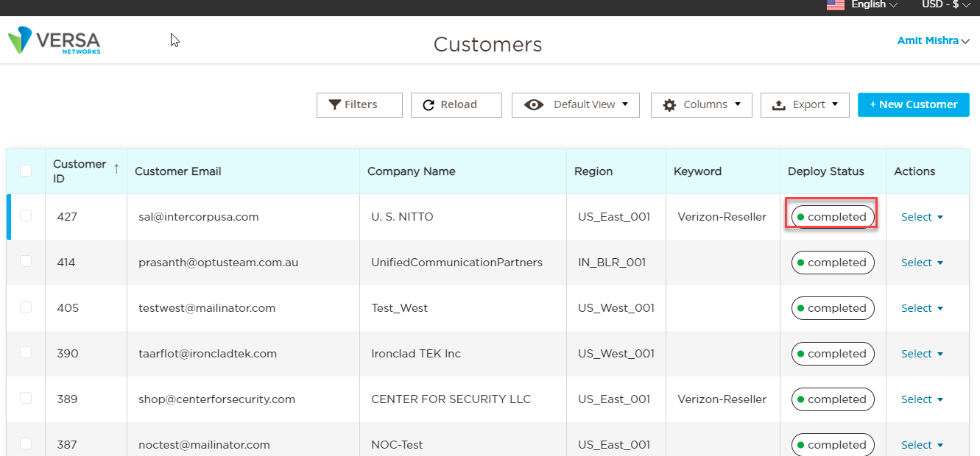Click the US flag language icon

coord(835,4)
